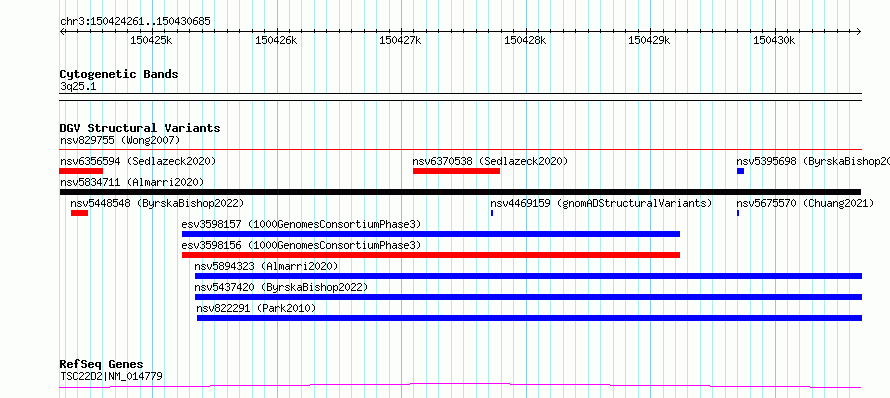Select the nsv5675570 tiny blue marker

pos(738,213)
